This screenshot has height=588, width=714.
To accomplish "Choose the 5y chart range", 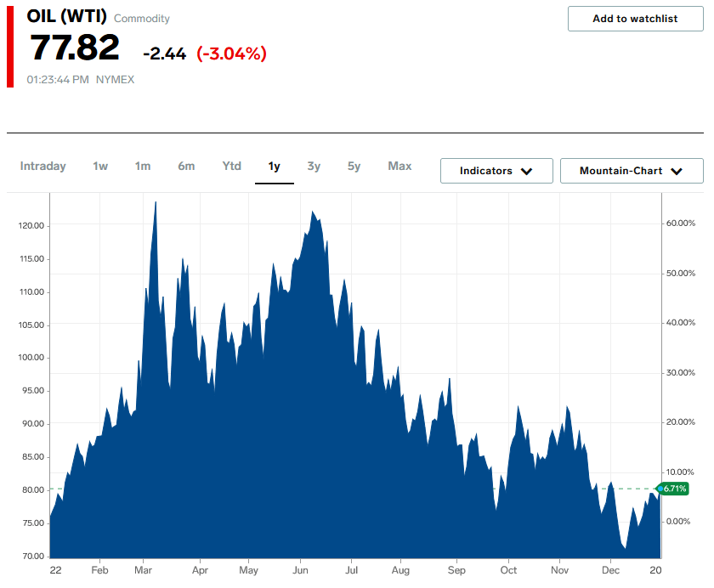I will [x=354, y=166].
